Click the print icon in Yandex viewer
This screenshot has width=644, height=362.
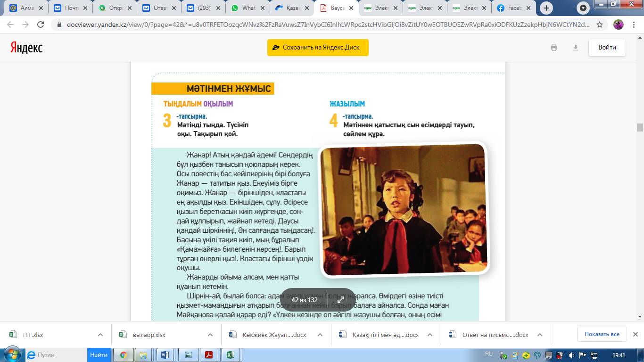pos(554,48)
